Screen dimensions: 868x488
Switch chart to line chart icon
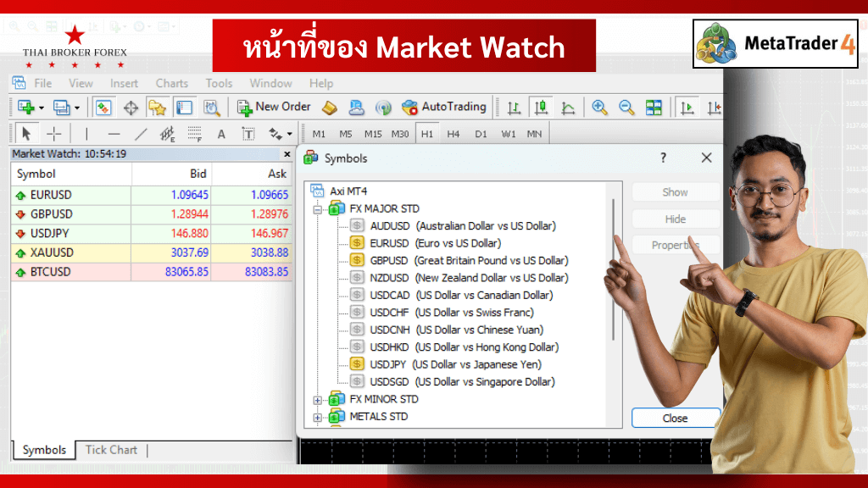568,108
